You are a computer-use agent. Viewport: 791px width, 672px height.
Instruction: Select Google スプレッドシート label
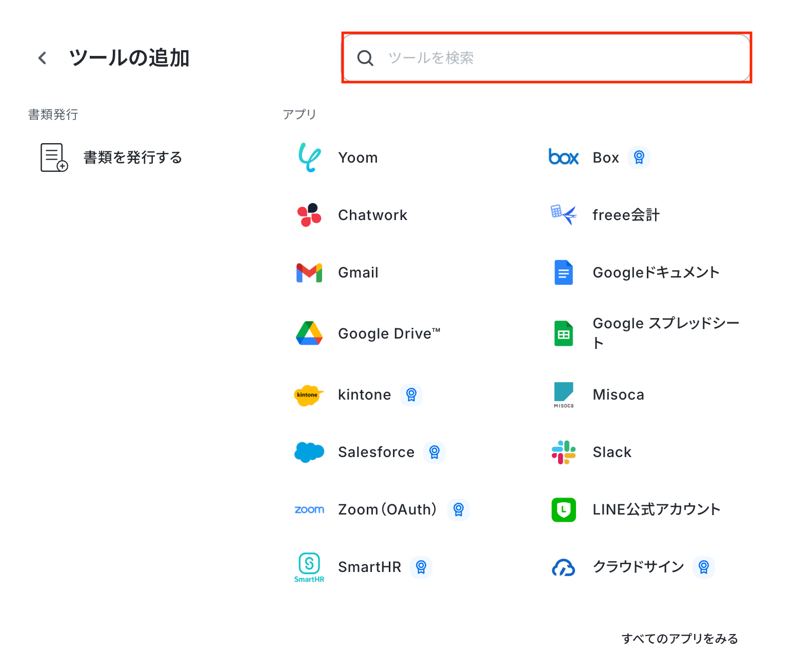666,333
